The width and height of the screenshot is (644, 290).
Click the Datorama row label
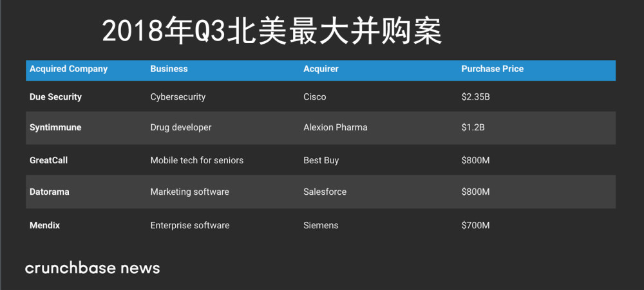(49, 192)
